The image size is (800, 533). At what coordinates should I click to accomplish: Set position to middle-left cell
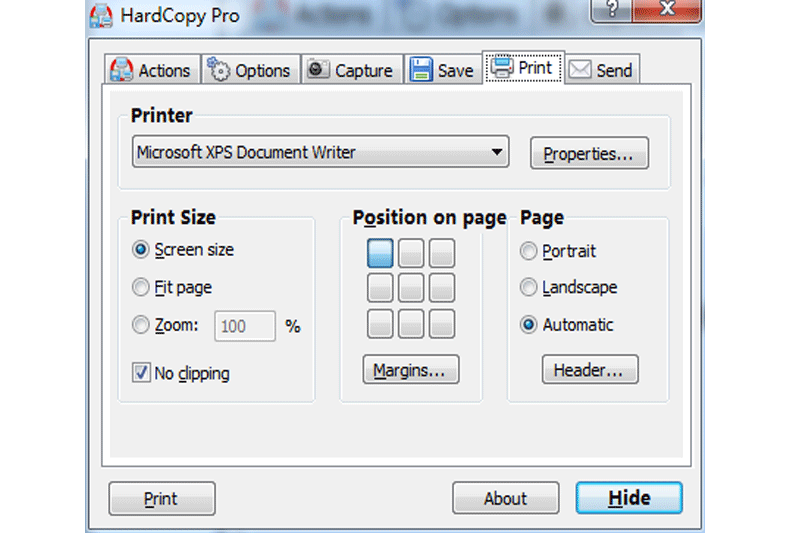pos(380,288)
